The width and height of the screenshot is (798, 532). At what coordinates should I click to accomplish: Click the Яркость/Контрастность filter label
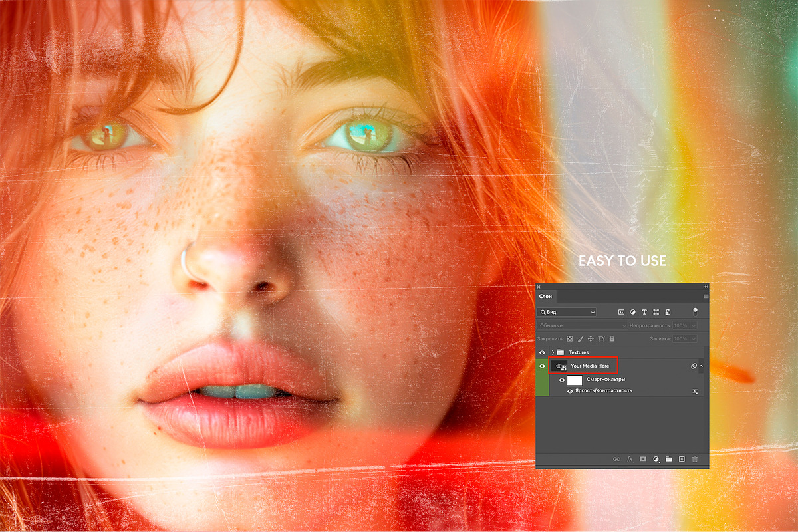(x=603, y=390)
